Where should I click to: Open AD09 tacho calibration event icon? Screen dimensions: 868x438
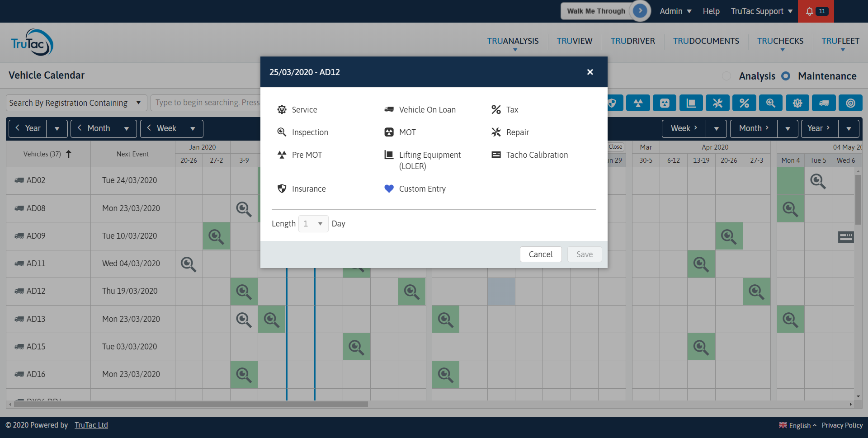846,237
